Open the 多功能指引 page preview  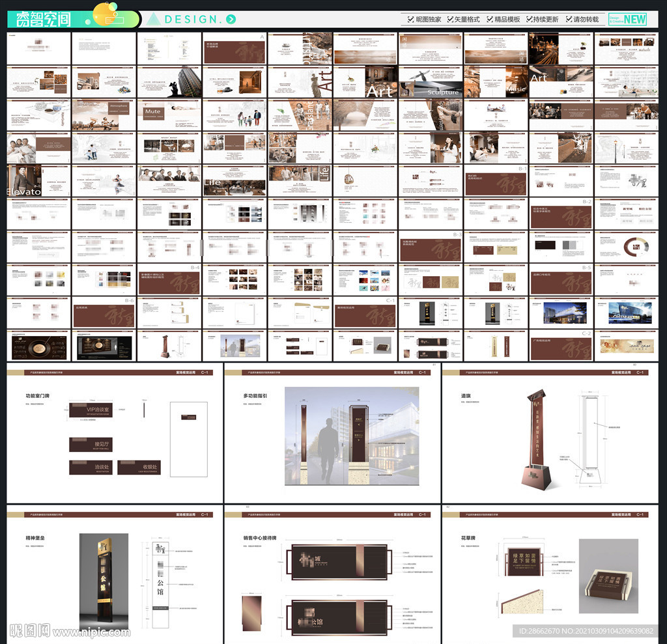pos(332,432)
